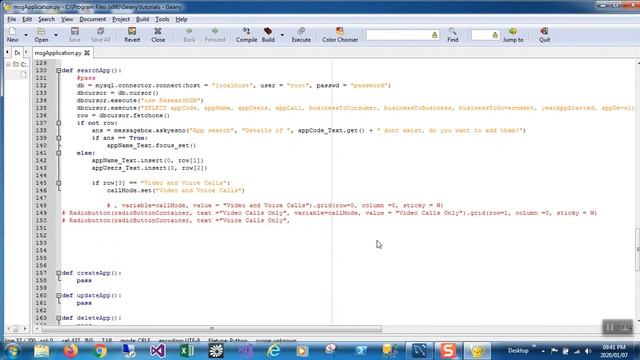Collapse the searchApp function fold marker

pyautogui.click(x=59, y=71)
